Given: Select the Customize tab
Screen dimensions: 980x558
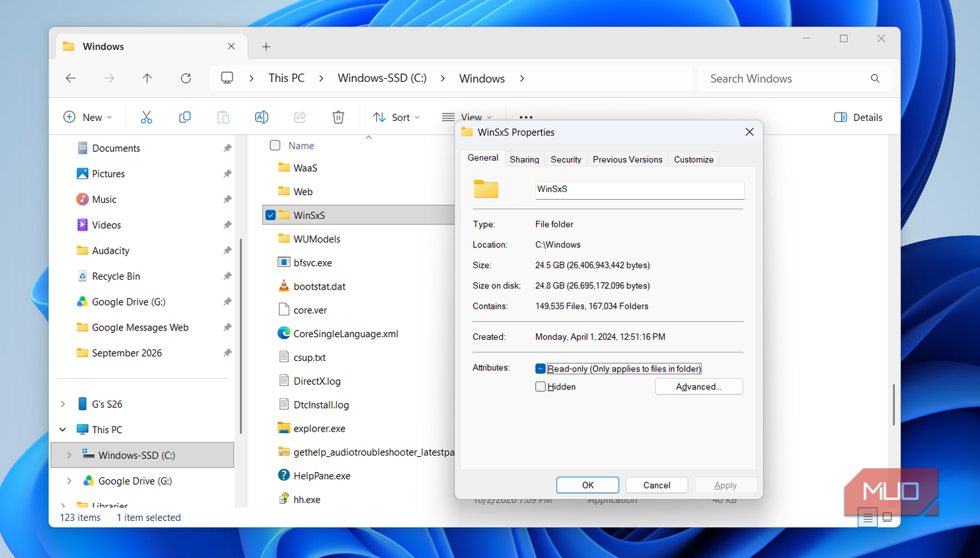Looking at the screenshot, I should [x=694, y=159].
